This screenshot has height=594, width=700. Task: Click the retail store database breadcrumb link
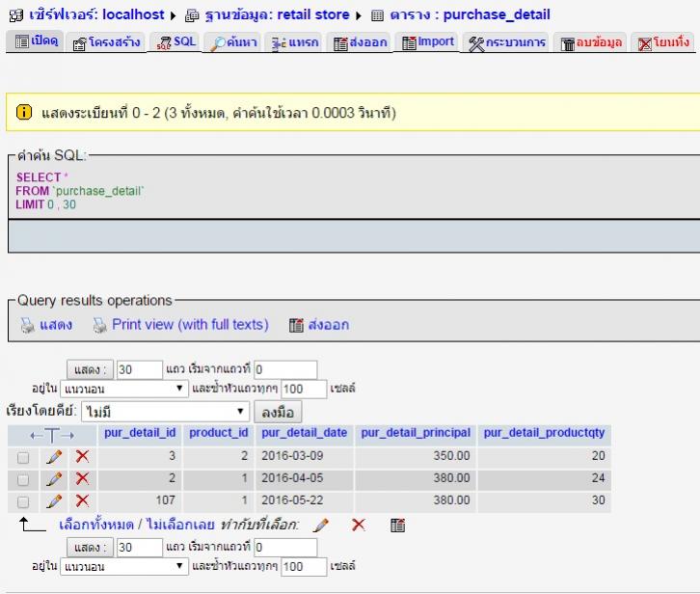(278, 14)
